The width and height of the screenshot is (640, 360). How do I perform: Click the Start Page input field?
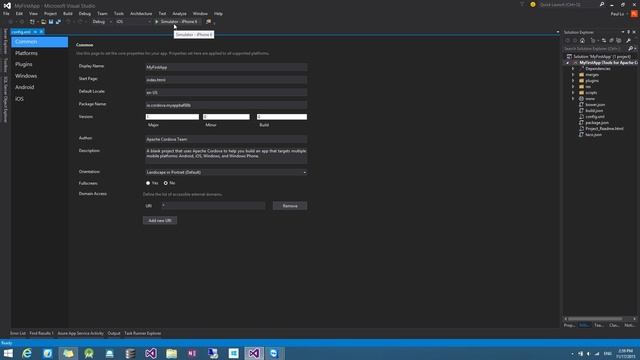226,80
